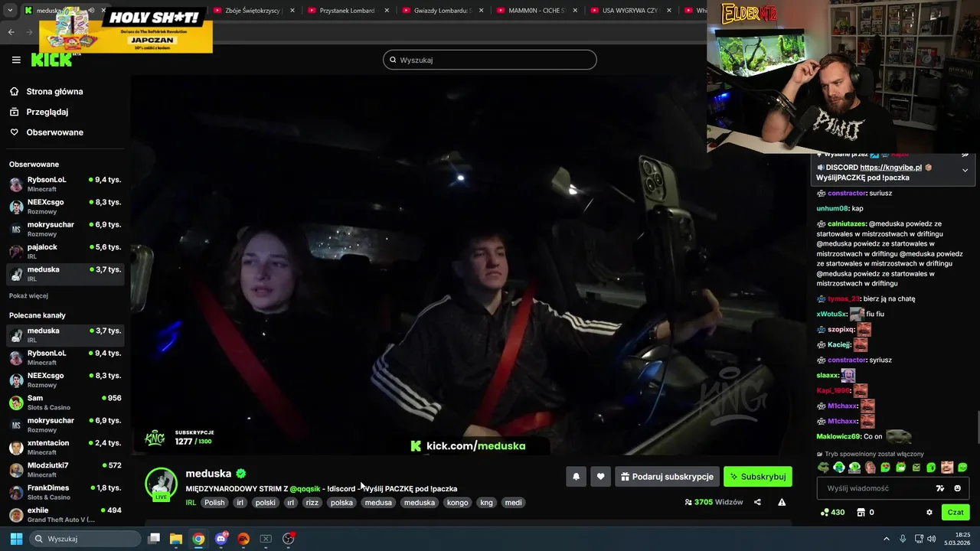Open FrankDimes channel in recommended
The height and width of the screenshot is (551, 980).
click(x=65, y=492)
